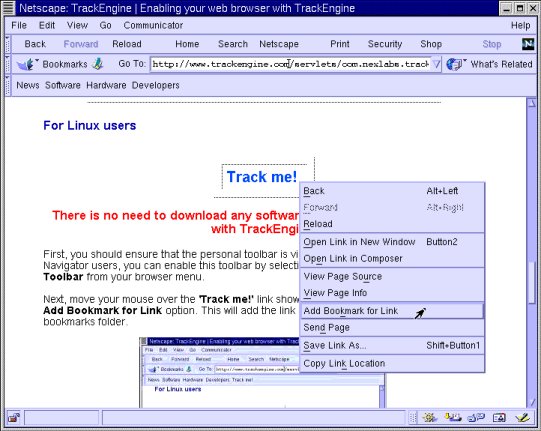This screenshot has width=541, height=431.
Task: Open the View menu
Action: [x=77, y=25]
